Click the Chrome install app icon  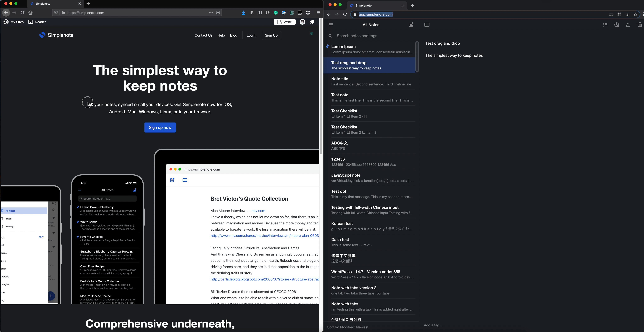pyautogui.click(x=627, y=14)
